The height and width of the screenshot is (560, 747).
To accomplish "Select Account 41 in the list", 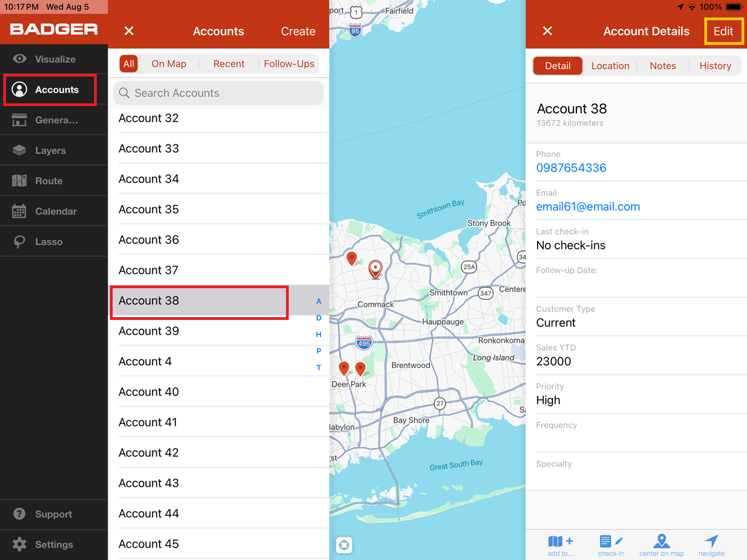I will [x=219, y=422].
